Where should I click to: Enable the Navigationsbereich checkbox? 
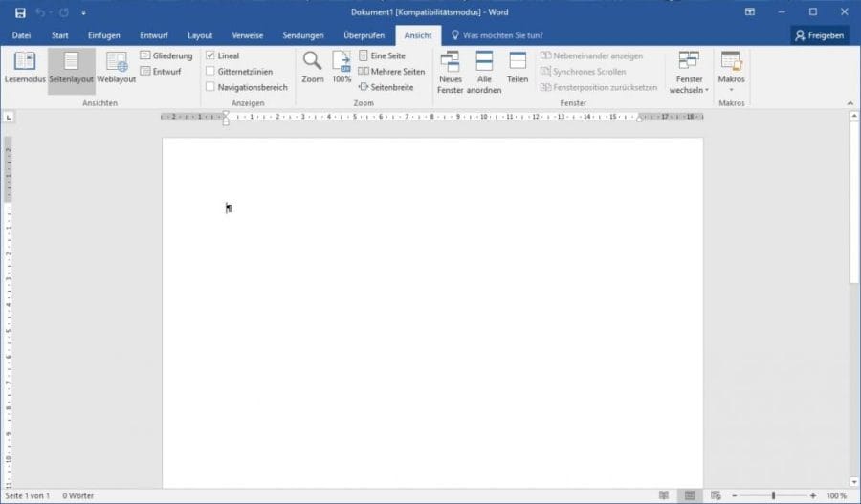(x=210, y=87)
